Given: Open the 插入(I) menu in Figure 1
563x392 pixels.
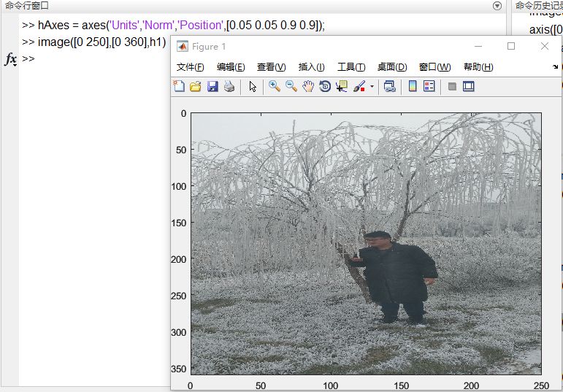Looking at the screenshot, I should tap(311, 67).
